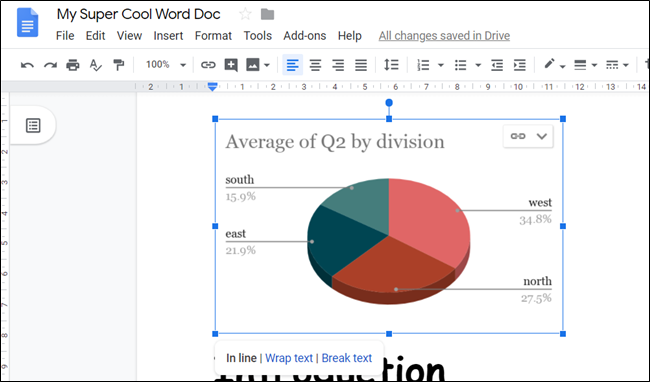Apply a numbered list
650x382 pixels.
423,65
